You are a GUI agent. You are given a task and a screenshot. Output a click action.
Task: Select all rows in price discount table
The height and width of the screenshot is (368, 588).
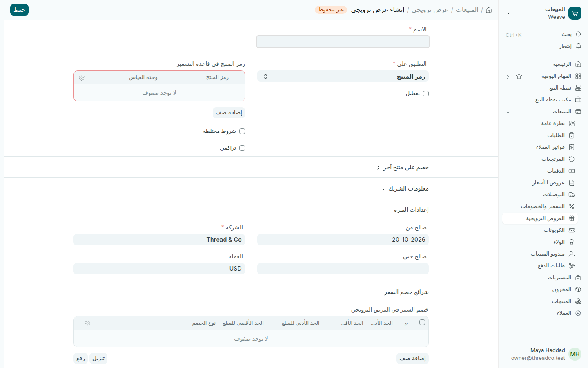pos(422,322)
